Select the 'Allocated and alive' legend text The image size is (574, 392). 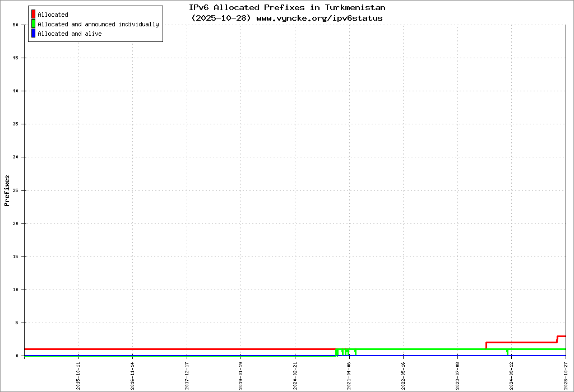tap(70, 34)
